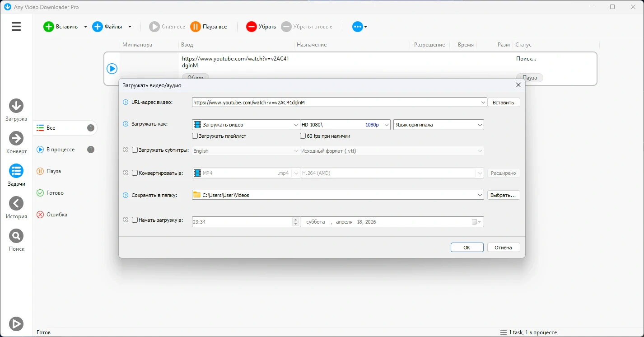Click the Расширено button
644x337 pixels.
pos(504,173)
